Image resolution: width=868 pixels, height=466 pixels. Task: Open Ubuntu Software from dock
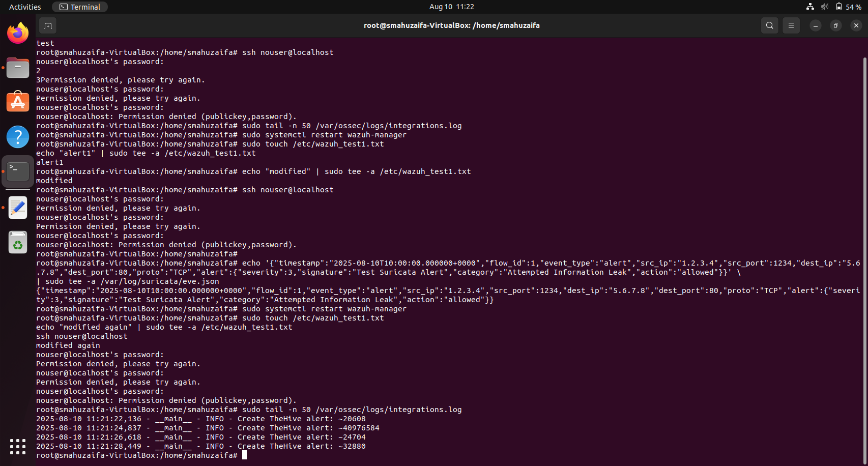[18, 102]
